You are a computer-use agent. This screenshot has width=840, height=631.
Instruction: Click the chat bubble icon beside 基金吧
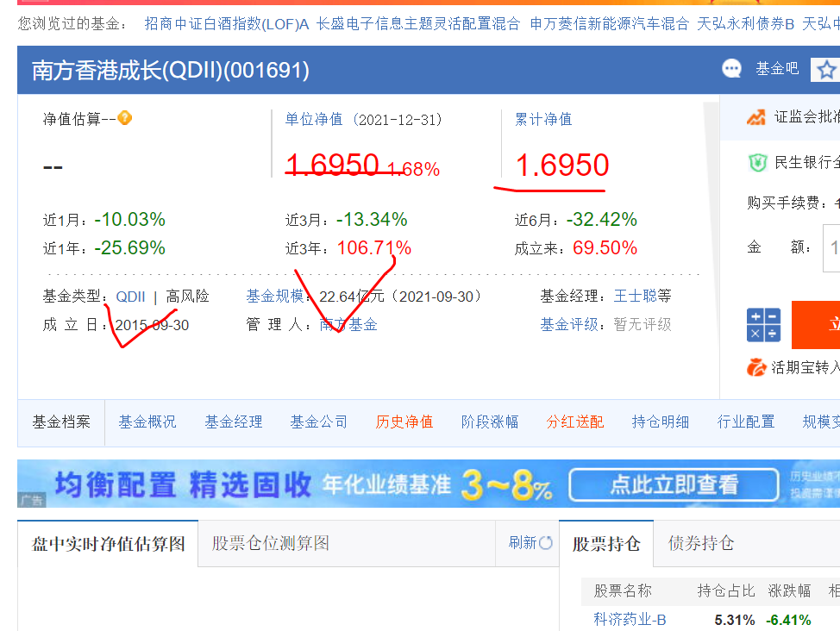[x=732, y=69]
